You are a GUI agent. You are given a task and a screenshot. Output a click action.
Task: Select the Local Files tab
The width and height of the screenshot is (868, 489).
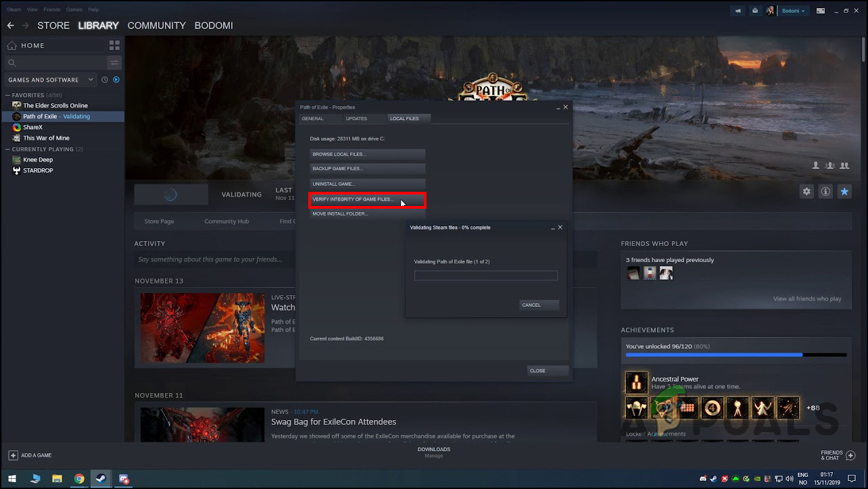(410, 119)
